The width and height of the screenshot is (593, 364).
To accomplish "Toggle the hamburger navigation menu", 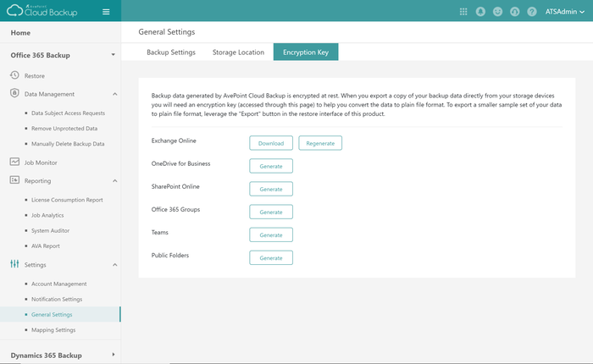I will point(106,12).
